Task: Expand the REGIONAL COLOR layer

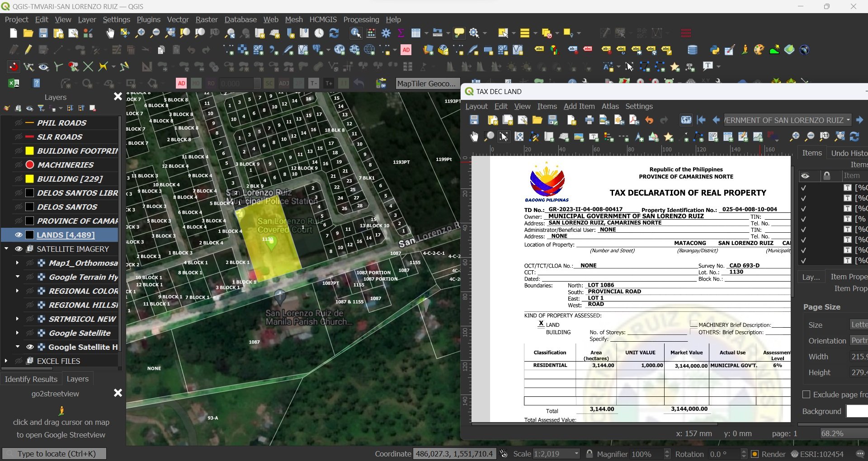Action: click(17, 291)
